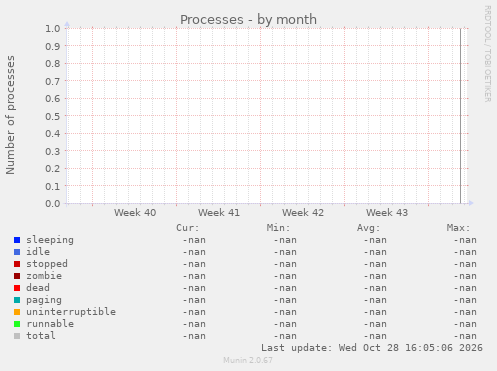Click the bright red dead swatch
Image resolution: width=497 pixels, height=371 pixels.
[x=17, y=288]
